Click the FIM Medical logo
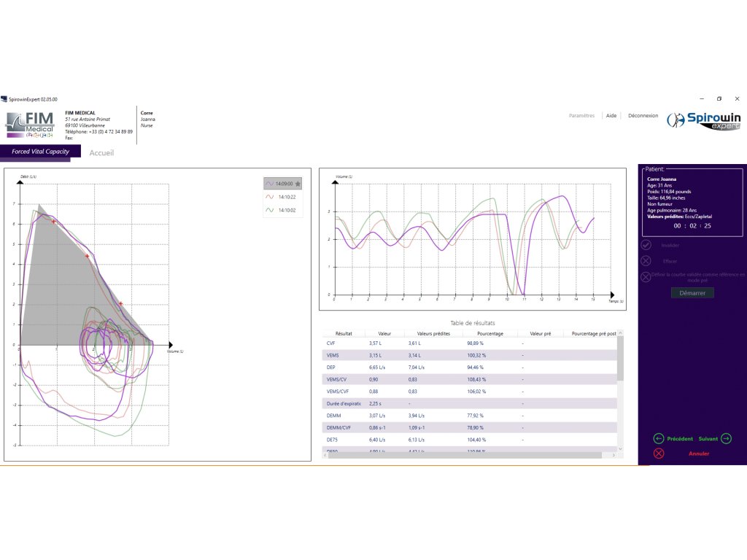The width and height of the screenshot is (747, 560). (x=30, y=125)
